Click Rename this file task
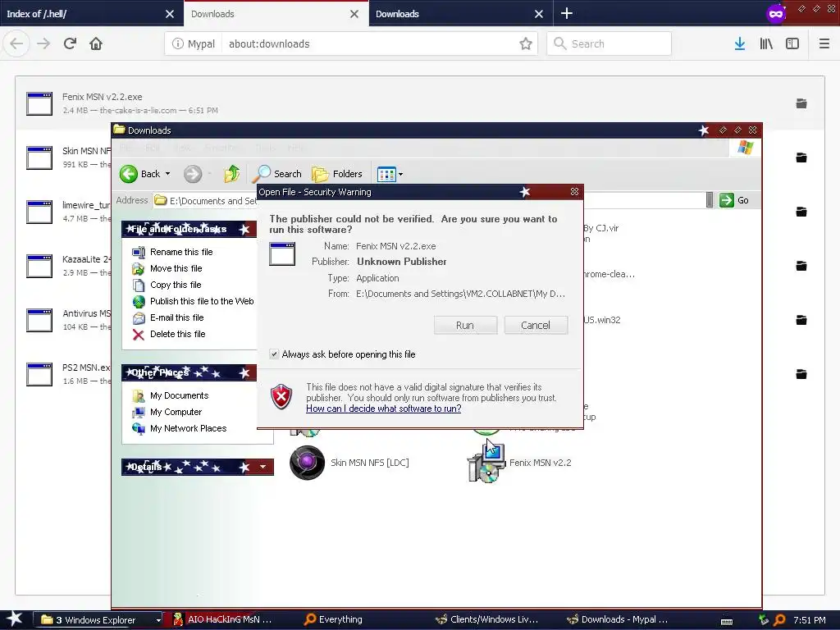This screenshot has height=630, width=840. pyautogui.click(x=181, y=252)
